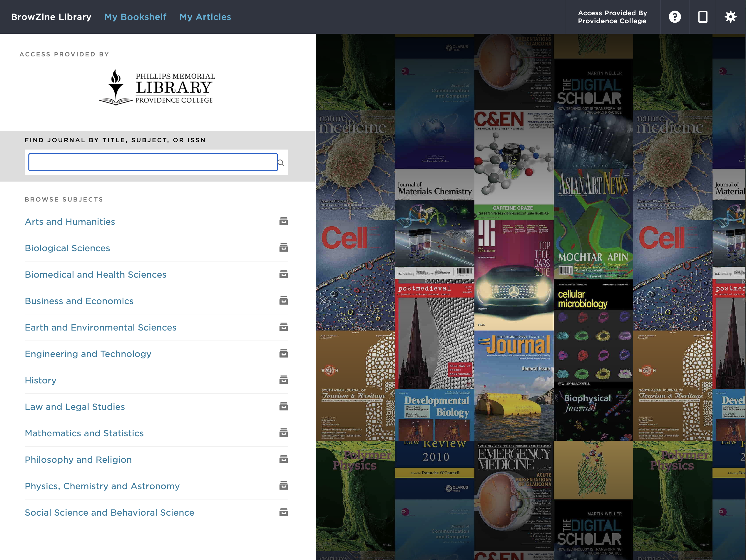Click drawer icon for Business and Economics
Image resolution: width=746 pixels, height=560 pixels.
pos(284,300)
